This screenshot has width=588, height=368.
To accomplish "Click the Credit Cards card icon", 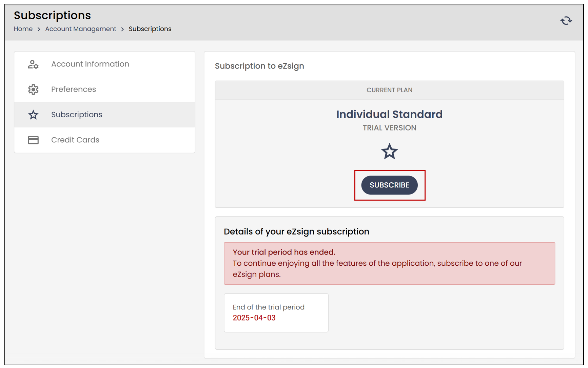I will tap(33, 140).
